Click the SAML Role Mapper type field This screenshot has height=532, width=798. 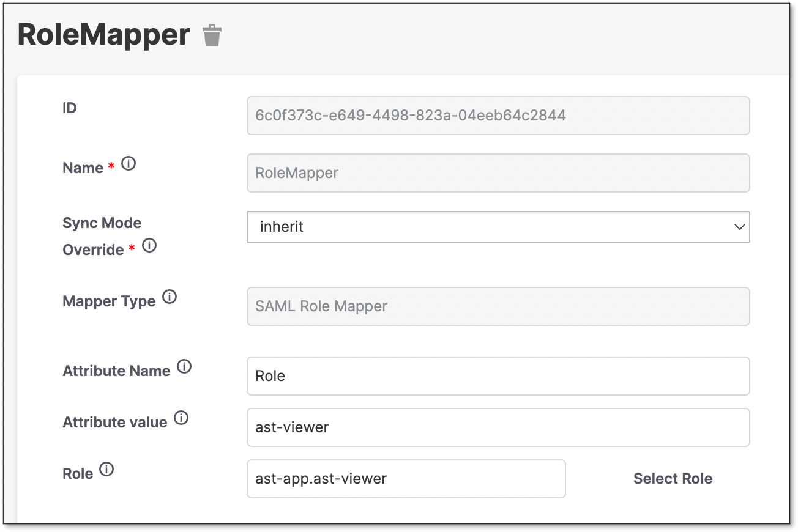[x=498, y=306]
